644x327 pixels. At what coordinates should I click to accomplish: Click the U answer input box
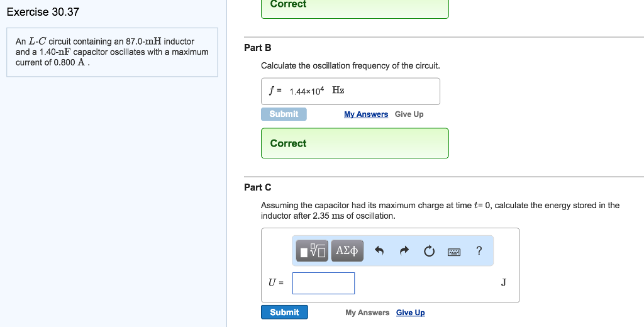click(x=323, y=283)
